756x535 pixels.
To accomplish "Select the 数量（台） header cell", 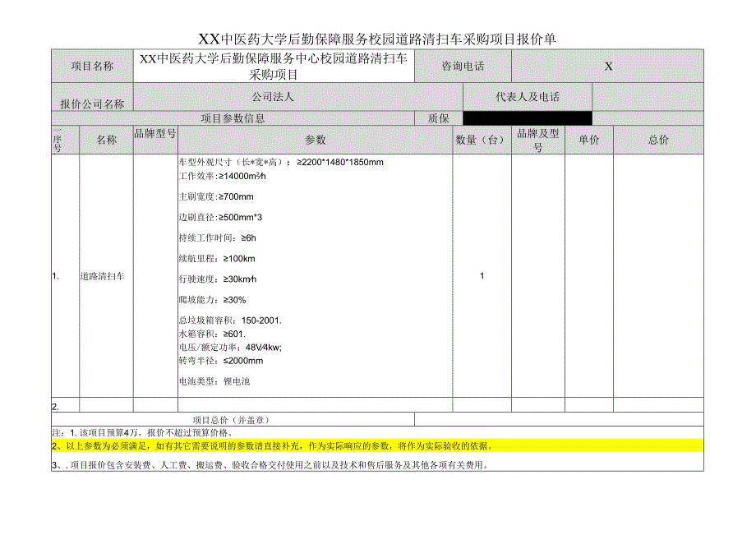I will (477, 141).
